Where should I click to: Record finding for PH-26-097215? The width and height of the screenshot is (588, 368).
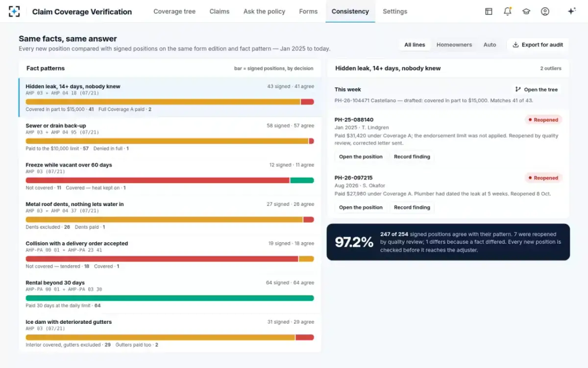click(412, 208)
